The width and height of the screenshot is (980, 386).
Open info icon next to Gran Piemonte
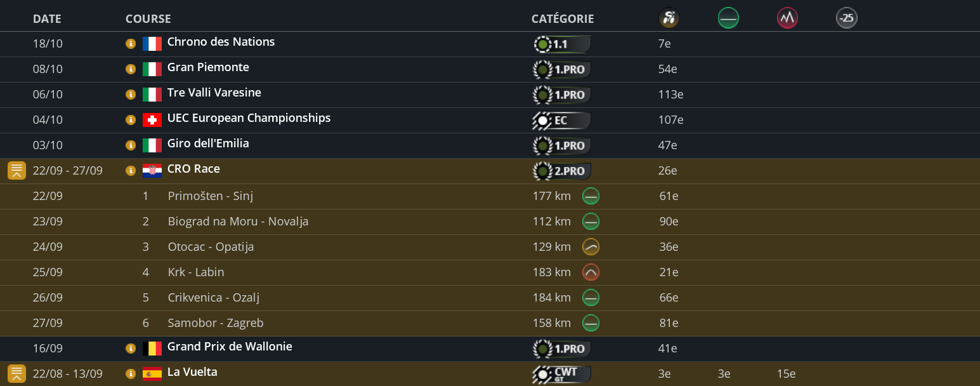coord(131,69)
